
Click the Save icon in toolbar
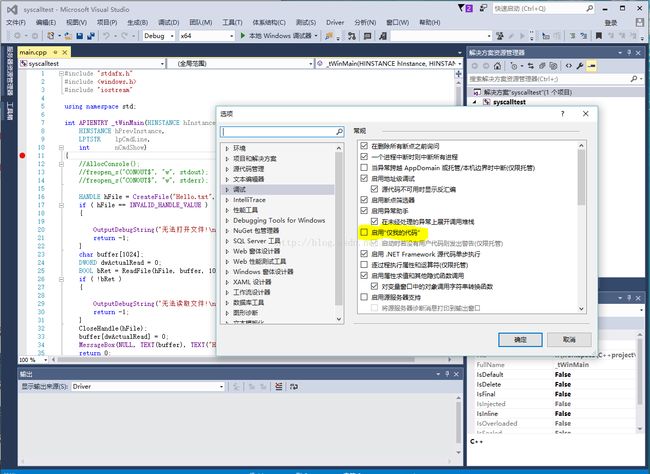click(80, 36)
